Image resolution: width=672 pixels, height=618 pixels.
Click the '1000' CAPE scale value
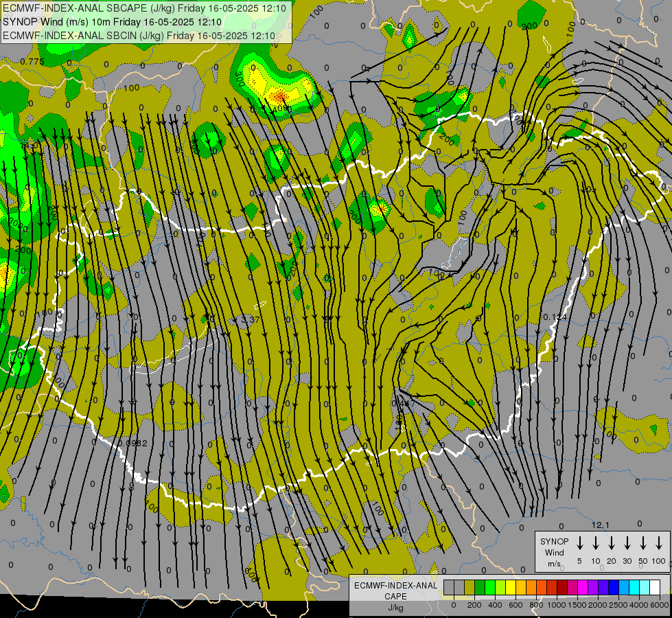(557, 605)
